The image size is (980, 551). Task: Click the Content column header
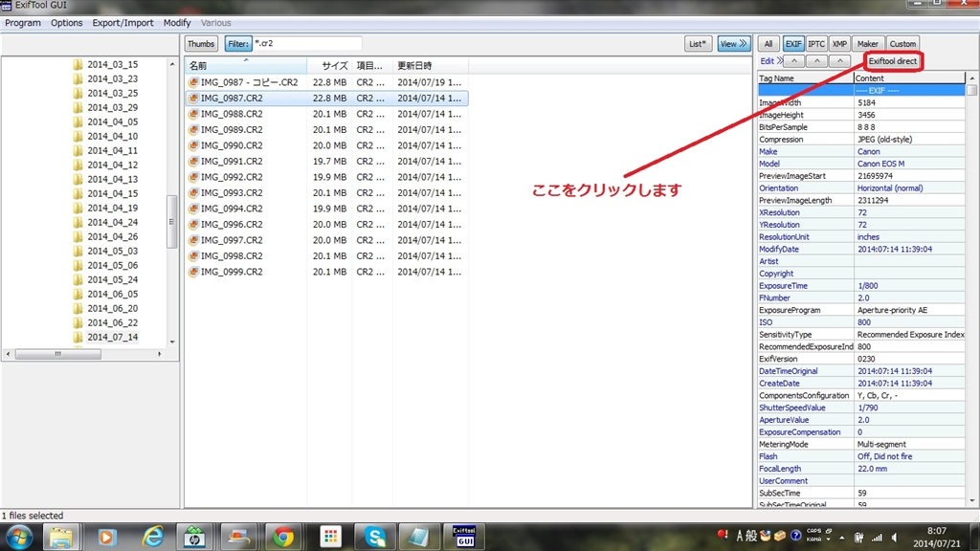click(x=909, y=78)
